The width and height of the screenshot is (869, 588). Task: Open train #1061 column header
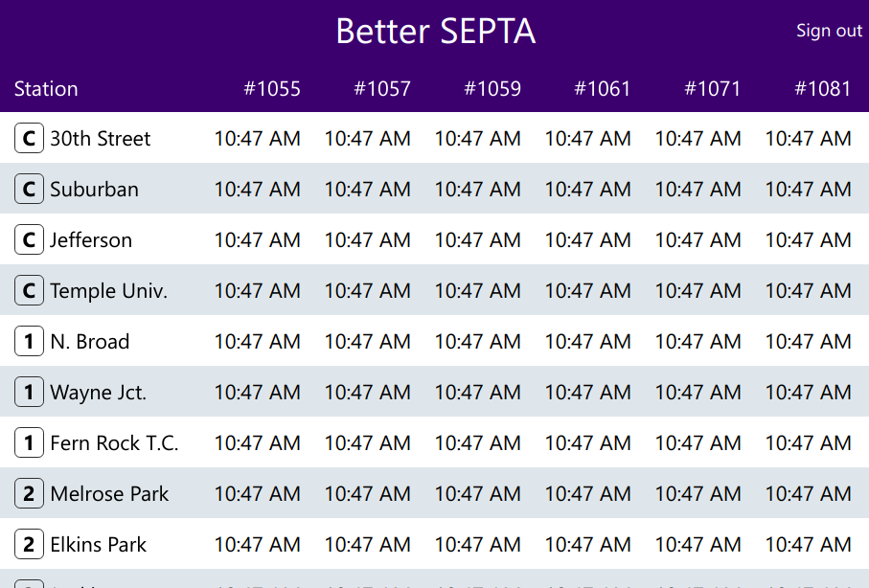(603, 89)
